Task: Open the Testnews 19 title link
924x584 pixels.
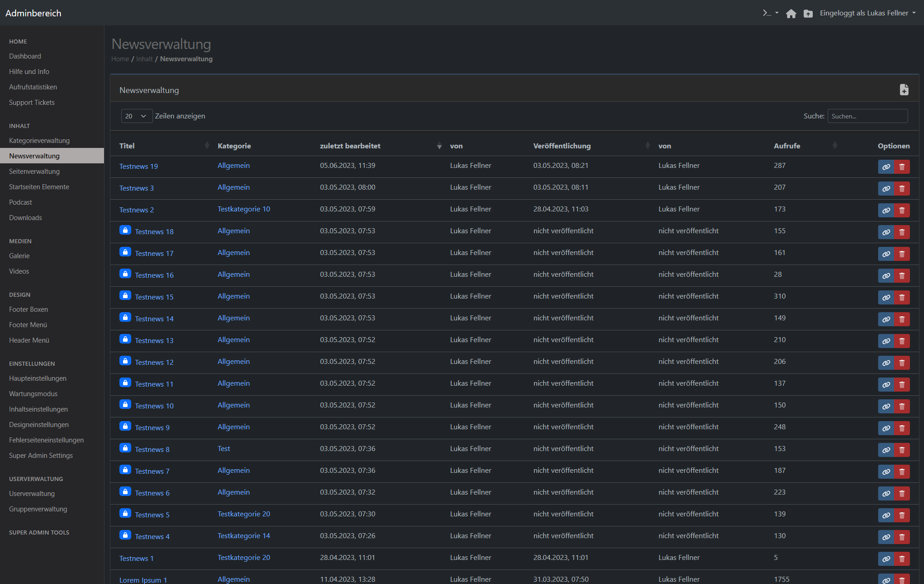Action: [138, 167]
